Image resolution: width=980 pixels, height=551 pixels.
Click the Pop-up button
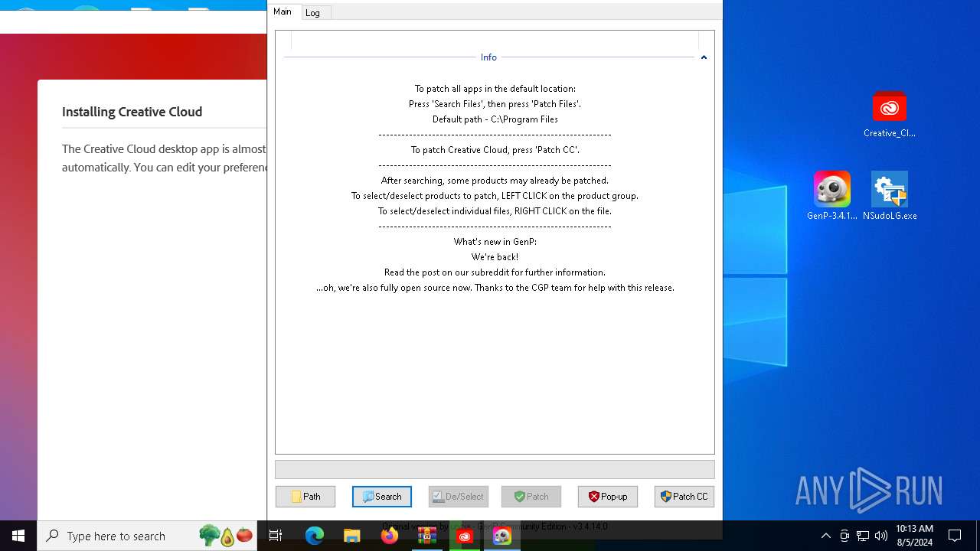[x=608, y=497]
